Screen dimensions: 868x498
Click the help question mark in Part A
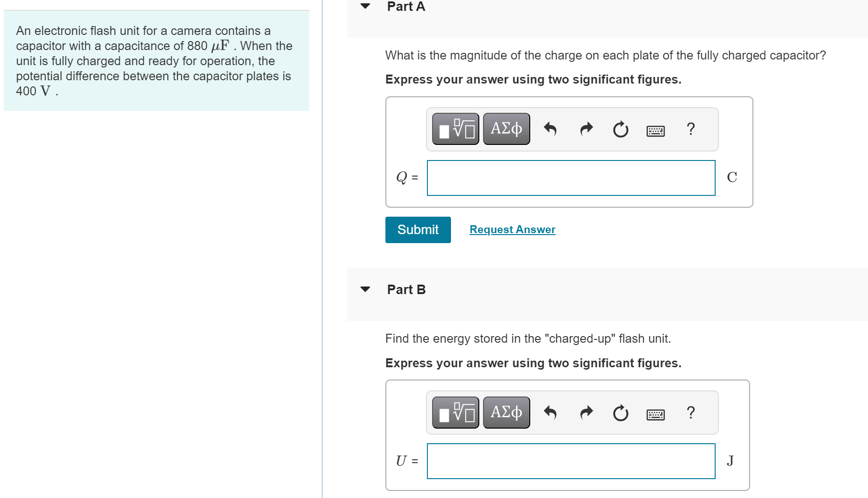tap(690, 129)
